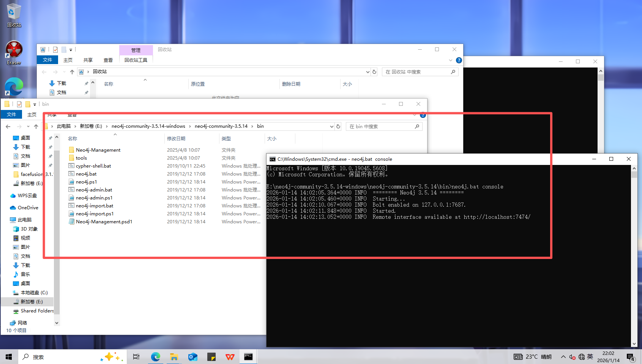Launch Microsoft Edge from the taskbar
This screenshot has width=642, height=364.
point(155,357)
